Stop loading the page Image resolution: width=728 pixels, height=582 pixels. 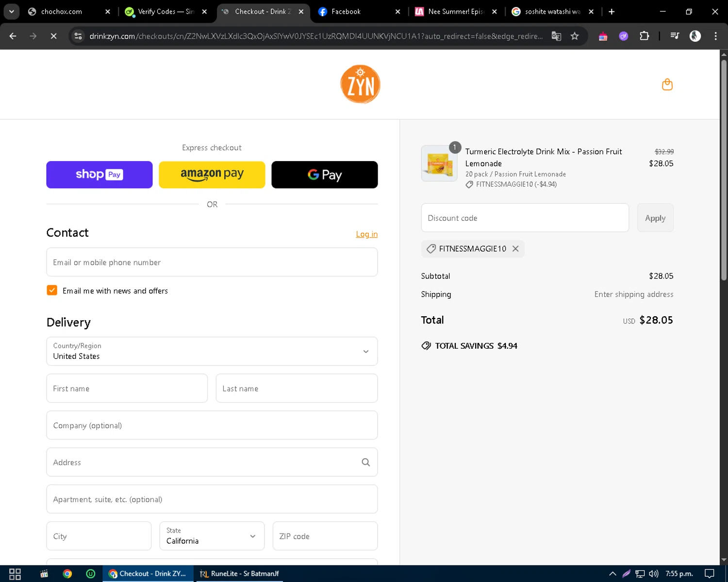[53, 36]
